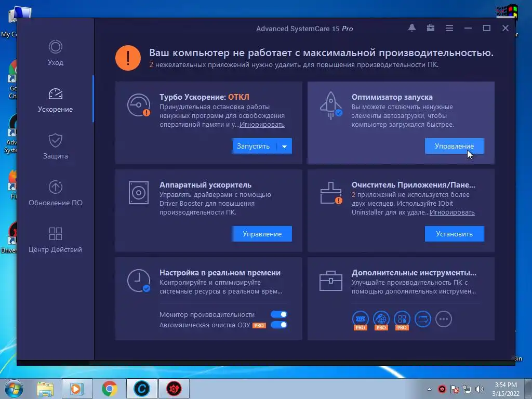The width and height of the screenshot is (532, 399).
Task: Open the window checkmark tool icon
Action: click(x=423, y=319)
